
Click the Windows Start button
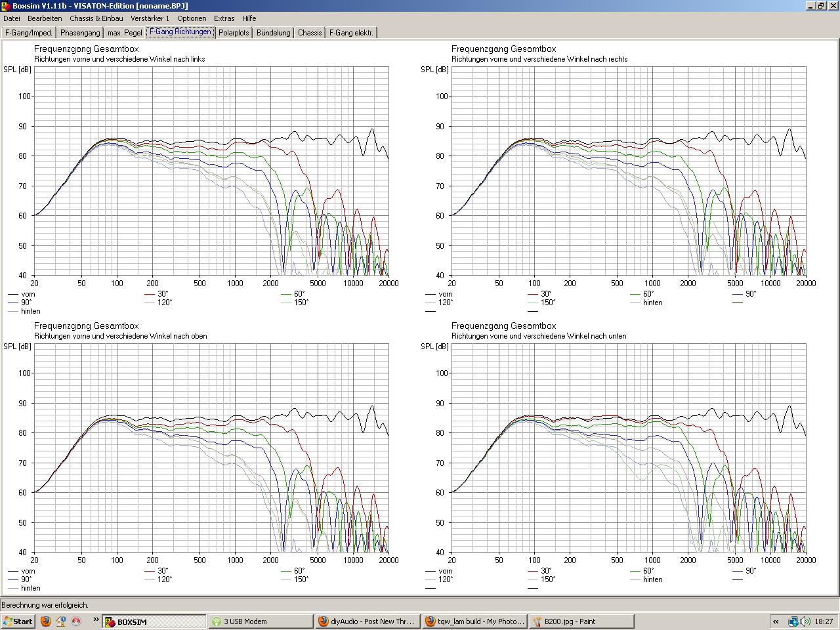point(18,621)
